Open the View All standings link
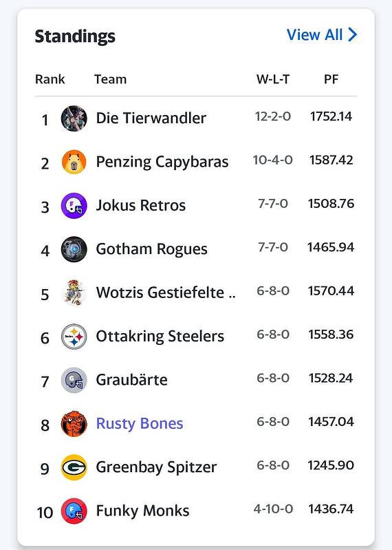This screenshot has width=392, height=550. 322,34
